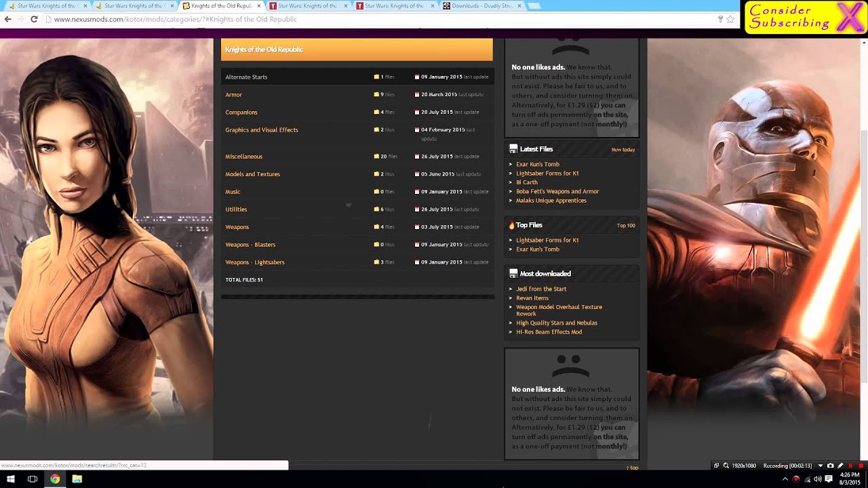This screenshot has height=488, width=868.
Task: Open the network status tray icon
Action: tap(807, 479)
